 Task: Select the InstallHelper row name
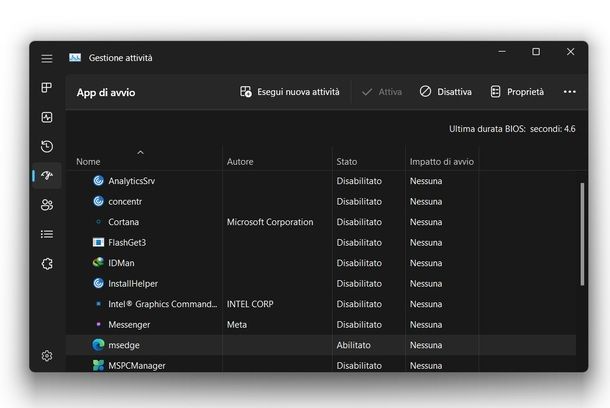click(133, 284)
